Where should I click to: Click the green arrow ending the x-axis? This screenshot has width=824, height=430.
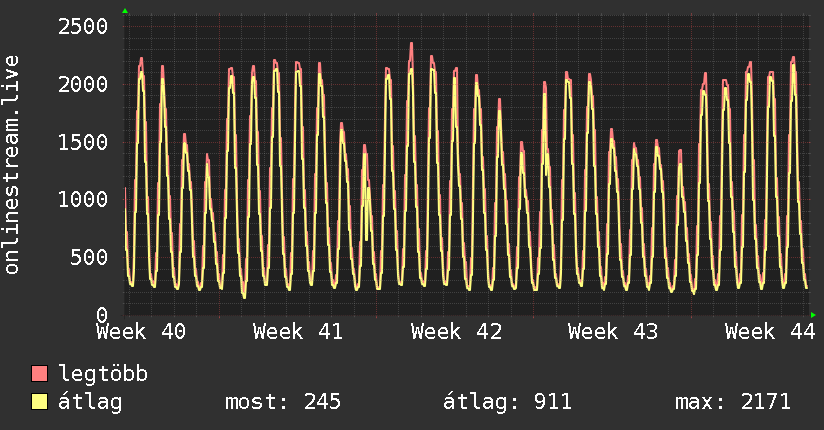coord(813,315)
